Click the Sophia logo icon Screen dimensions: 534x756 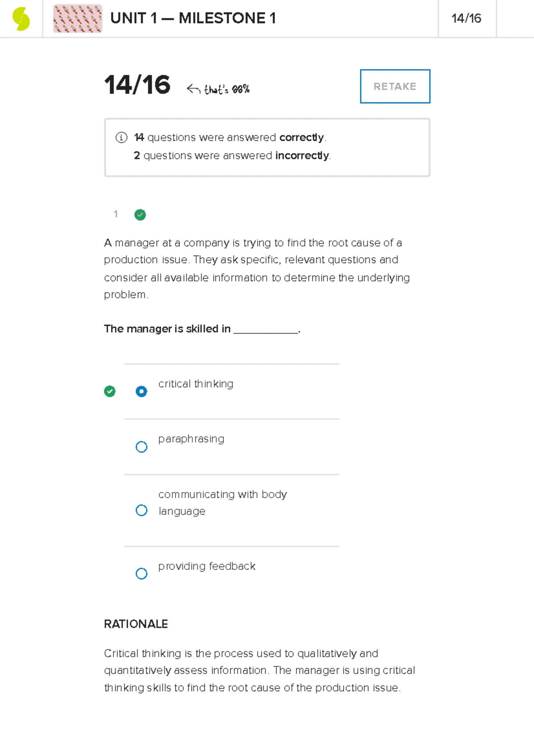21,19
